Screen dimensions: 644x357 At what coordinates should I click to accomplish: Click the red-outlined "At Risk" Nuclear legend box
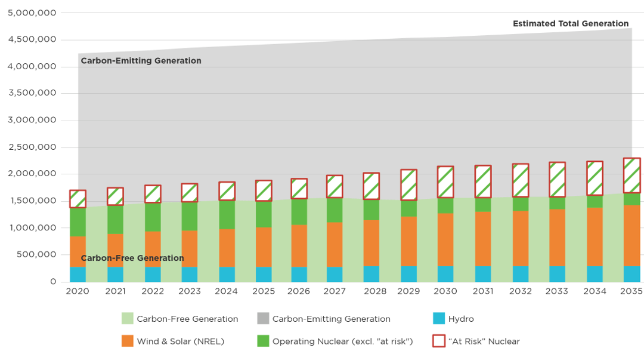coord(439,341)
